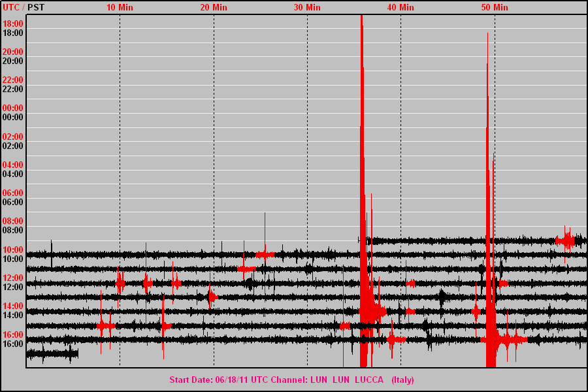Click the red 12:00 UTC time label
This screenshot has height=392, width=588.
(x=13, y=278)
